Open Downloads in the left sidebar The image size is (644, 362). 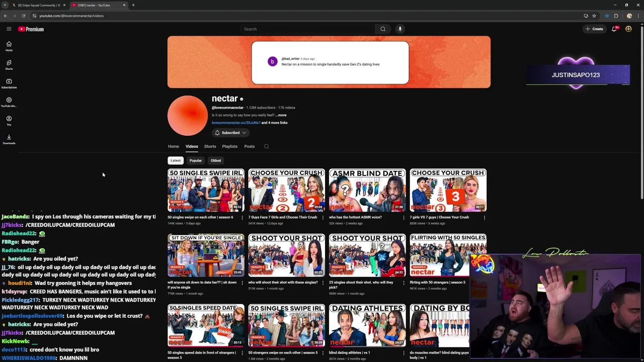[9, 139]
